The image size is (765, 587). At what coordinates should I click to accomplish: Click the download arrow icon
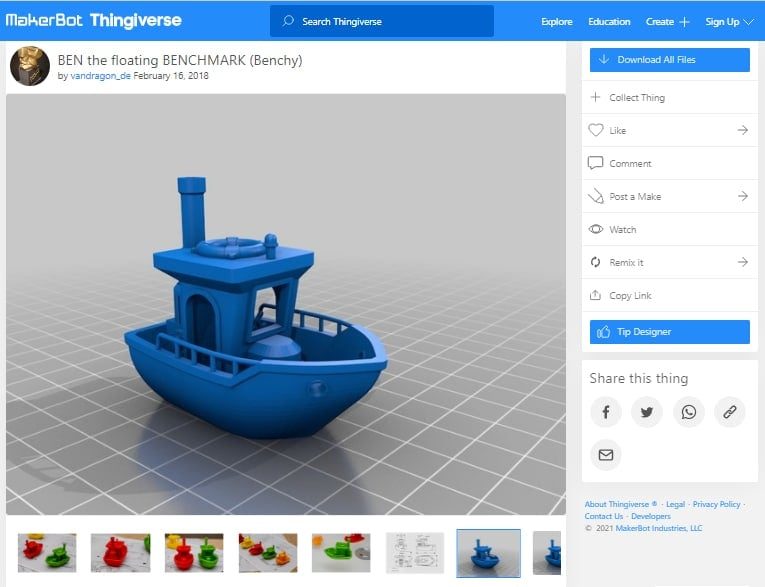coord(604,60)
